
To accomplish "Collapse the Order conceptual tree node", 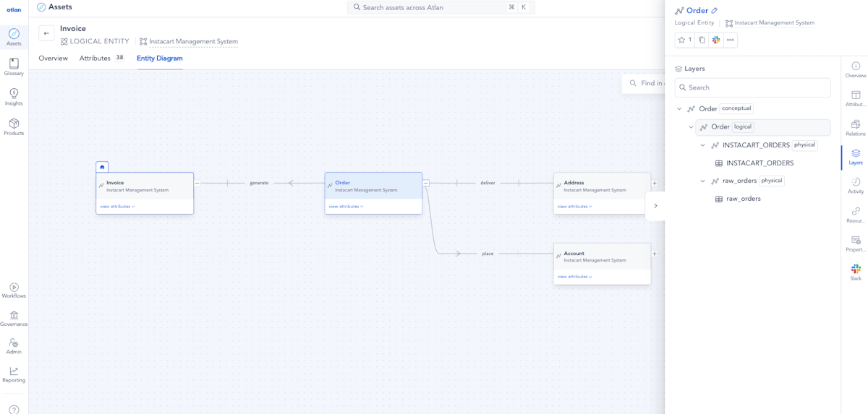I will click(x=679, y=109).
